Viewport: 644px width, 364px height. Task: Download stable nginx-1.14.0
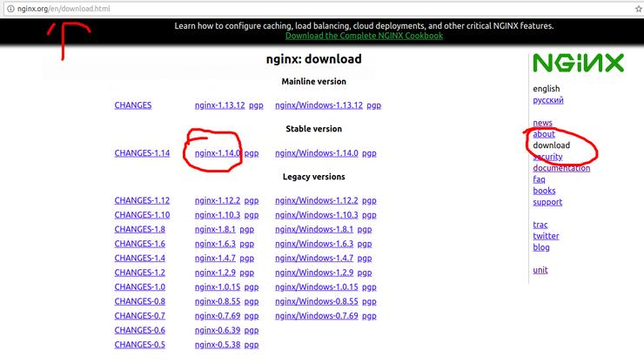(x=218, y=153)
